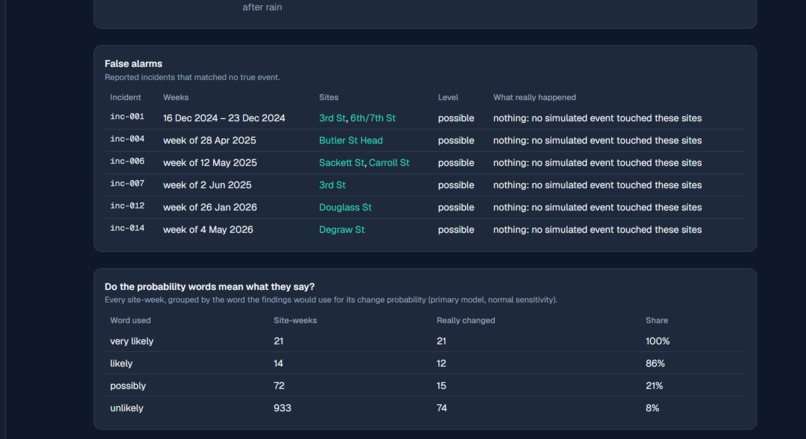
Task: Click the Share column header
Action: tap(656, 320)
